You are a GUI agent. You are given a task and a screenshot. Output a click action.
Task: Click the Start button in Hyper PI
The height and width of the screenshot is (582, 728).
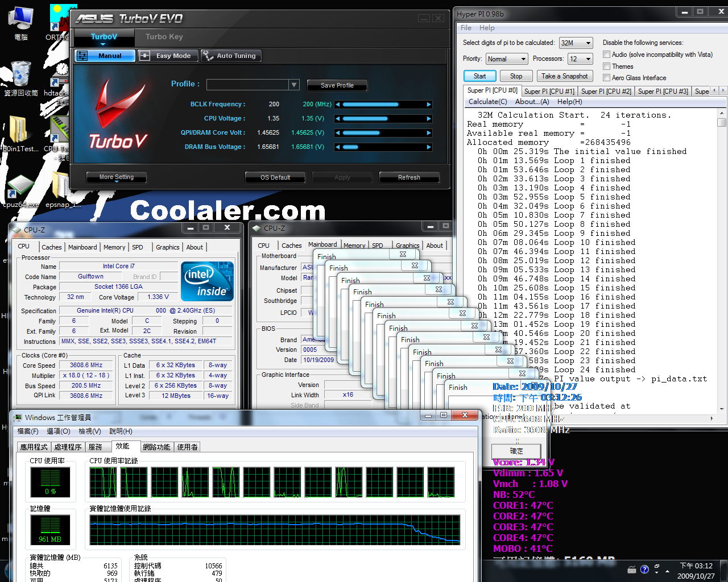point(479,76)
